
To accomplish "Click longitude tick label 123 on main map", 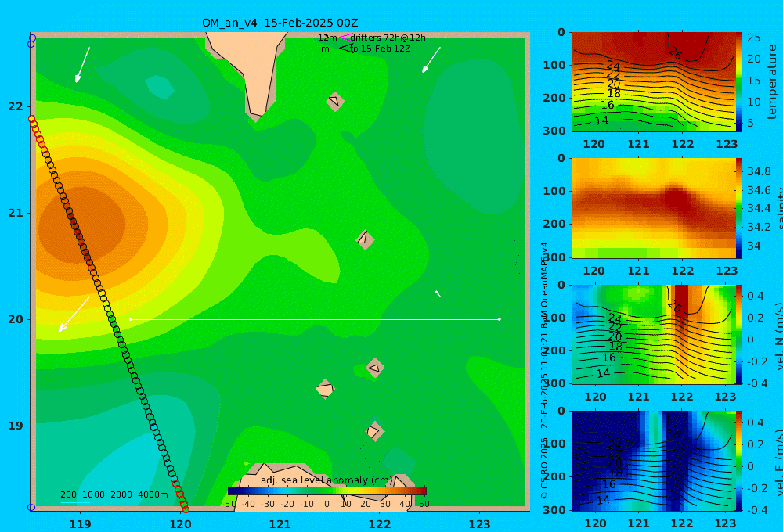I will click(479, 524).
